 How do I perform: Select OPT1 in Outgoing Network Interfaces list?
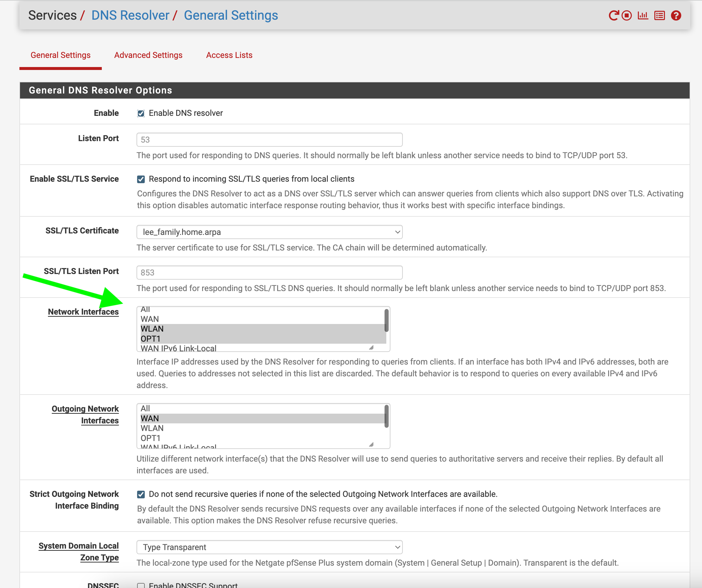(x=262, y=438)
